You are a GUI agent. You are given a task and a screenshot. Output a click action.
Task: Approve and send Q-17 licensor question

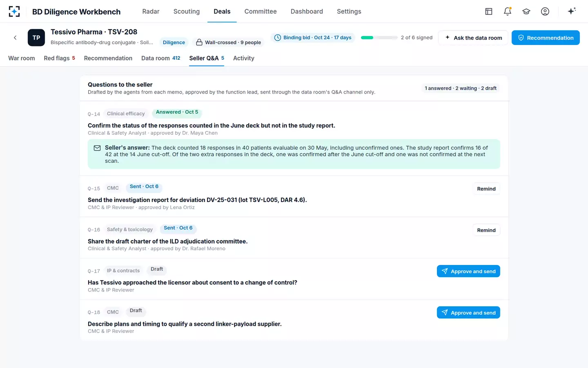click(468, 271)
